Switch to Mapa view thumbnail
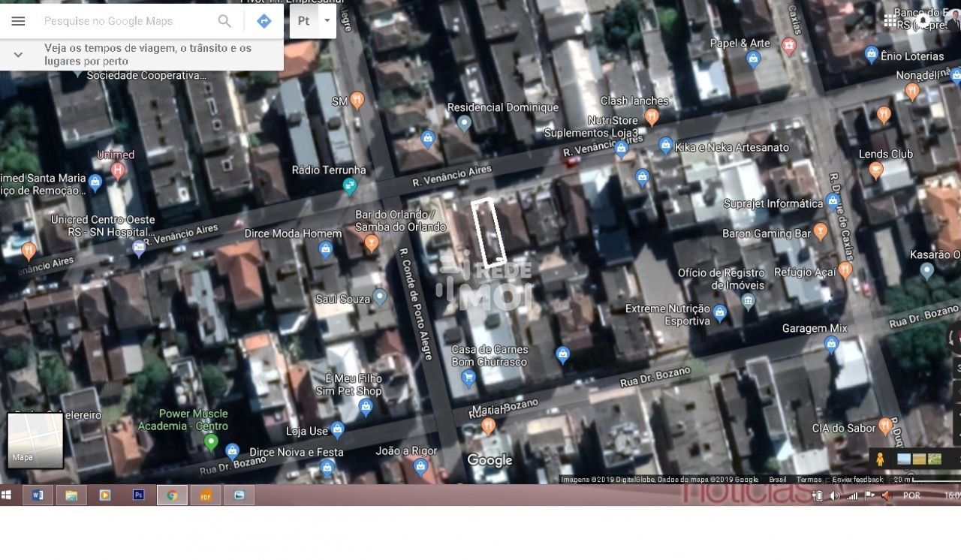The image size is (961, 560). [35, 440]
